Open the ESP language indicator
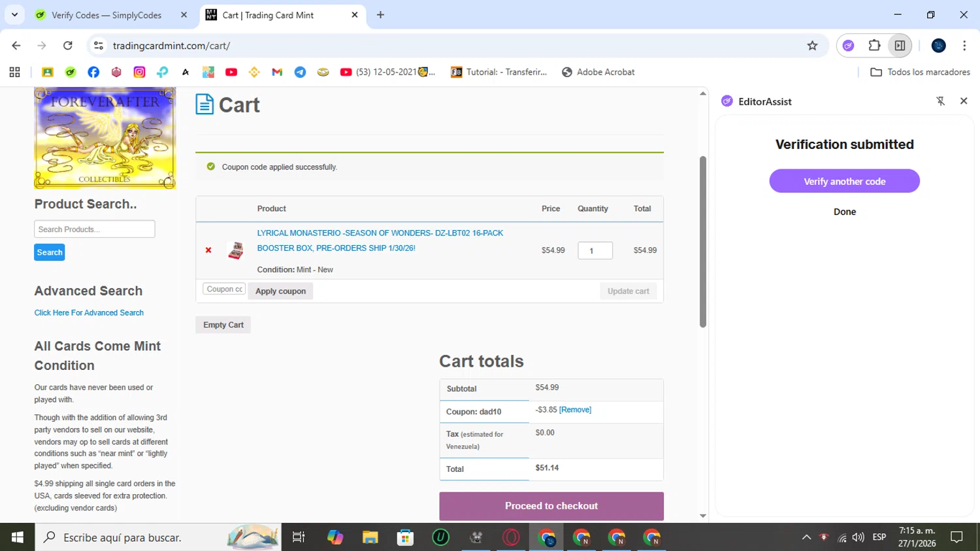Screen dimensions: 980x551 click(879, 537)
